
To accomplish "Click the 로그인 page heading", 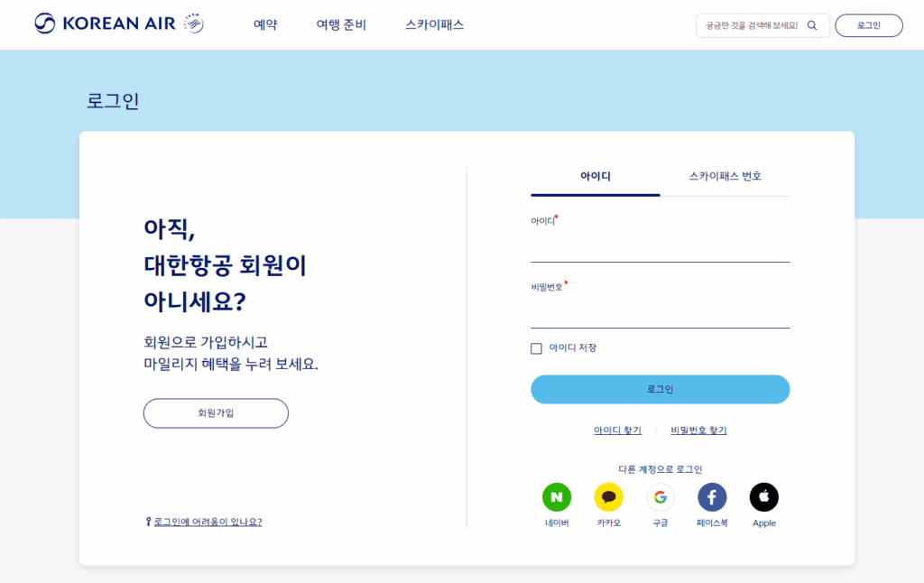I will coord(113,101).
